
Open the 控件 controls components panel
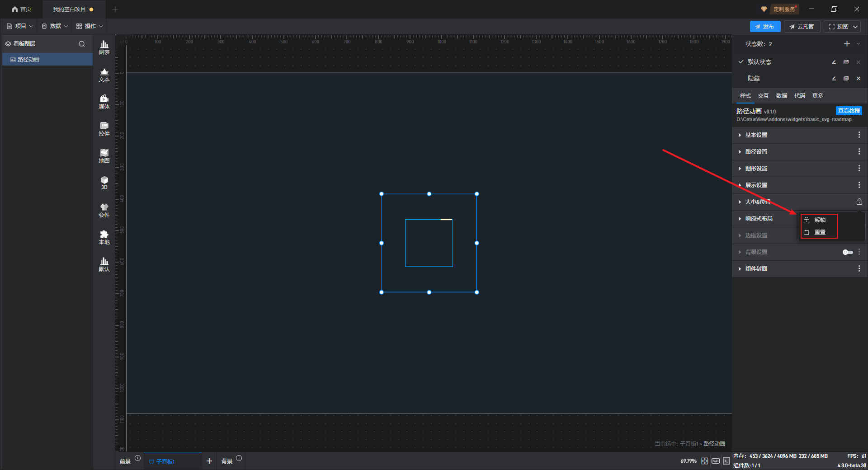(x=104, y=129)
